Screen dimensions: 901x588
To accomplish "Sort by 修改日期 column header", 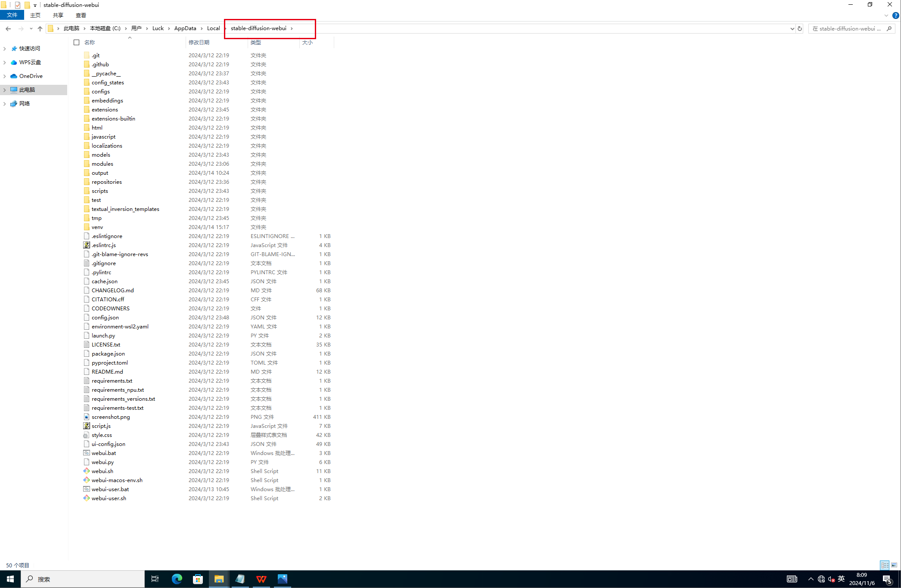I will pos(199,42).
